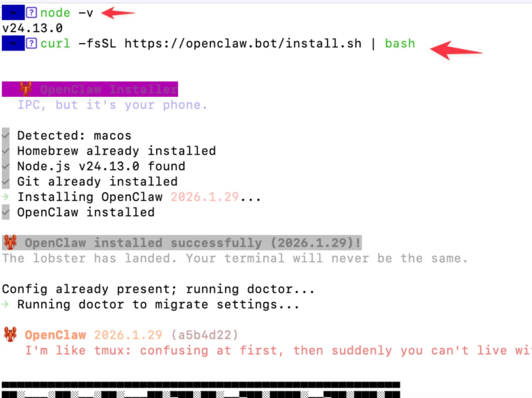The image size is (532, 398).
Task: Click the green arrow before Installing OpenClaw
Action: coord(5,197)
